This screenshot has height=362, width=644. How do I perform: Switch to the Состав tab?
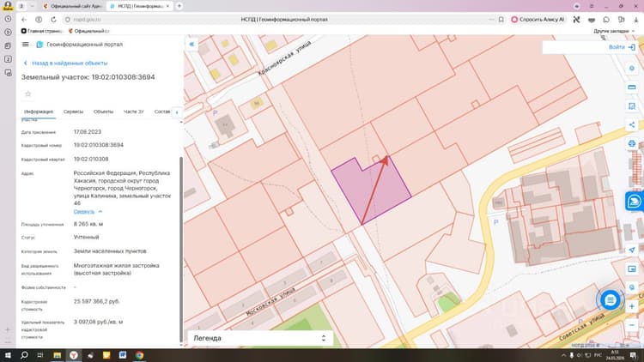point(162,112)
